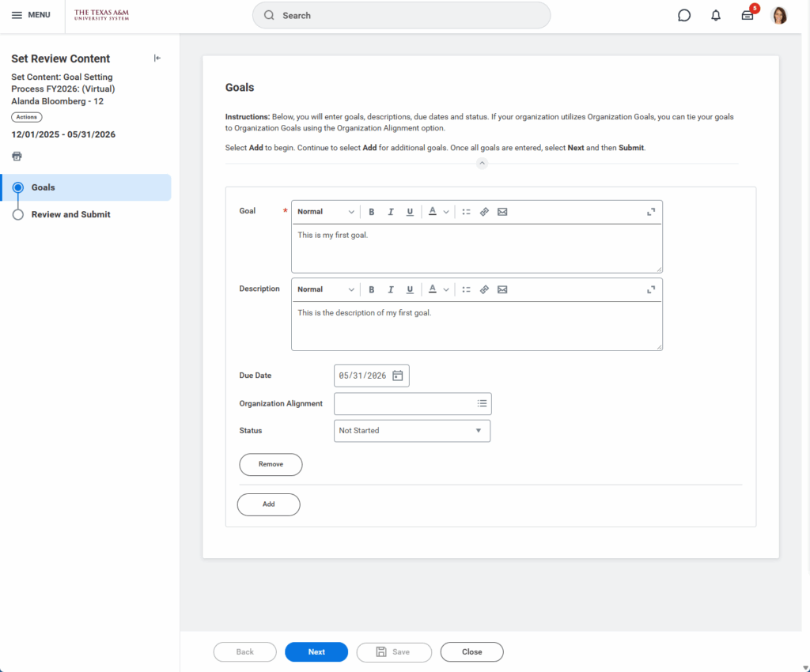
Task: Expand the Goal editor to fullscreen
Action: click(x=651, y=212)
